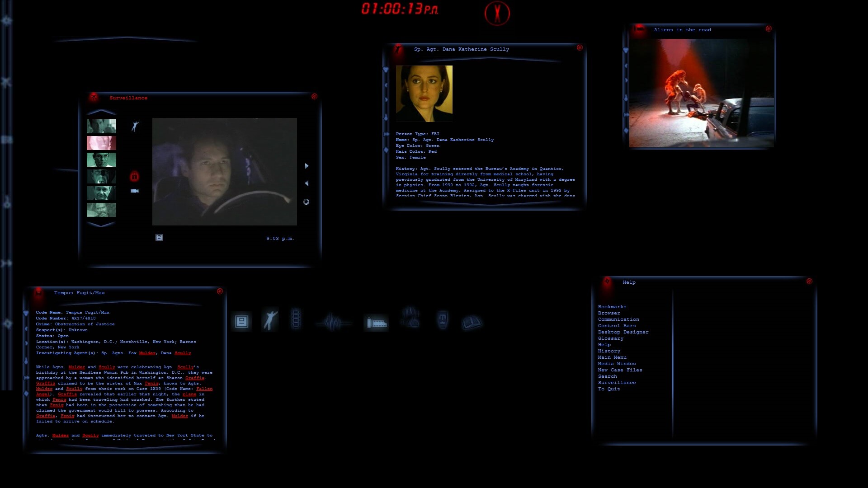Select the pink-tinted second surveillance thumbnail

point(101,143)
